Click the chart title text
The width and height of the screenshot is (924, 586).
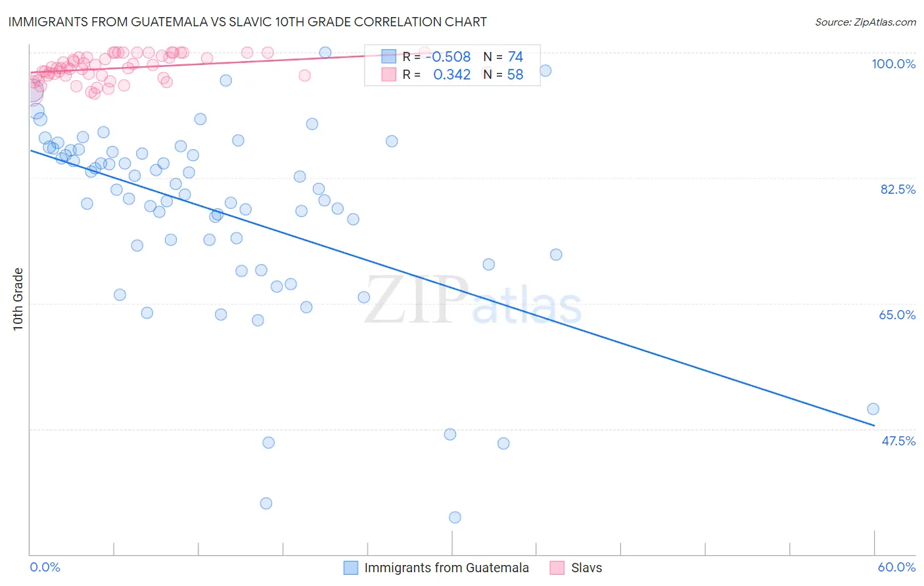point(247,22)
